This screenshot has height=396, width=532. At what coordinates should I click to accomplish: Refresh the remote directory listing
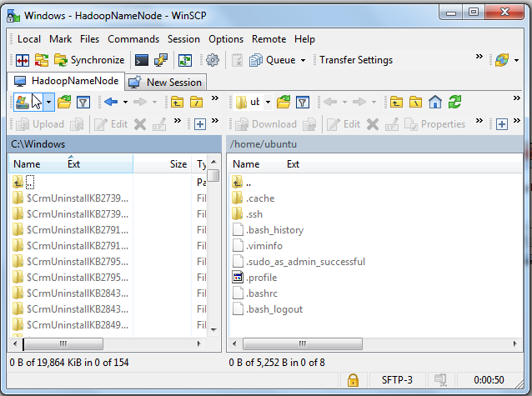point(454,102)
